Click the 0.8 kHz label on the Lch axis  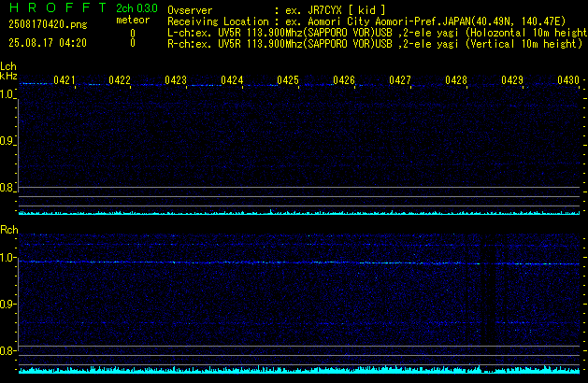point(7,188)
